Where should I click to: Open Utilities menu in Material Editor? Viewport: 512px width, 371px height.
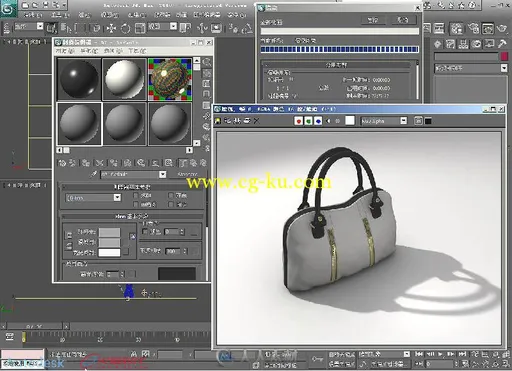point(137,51)
